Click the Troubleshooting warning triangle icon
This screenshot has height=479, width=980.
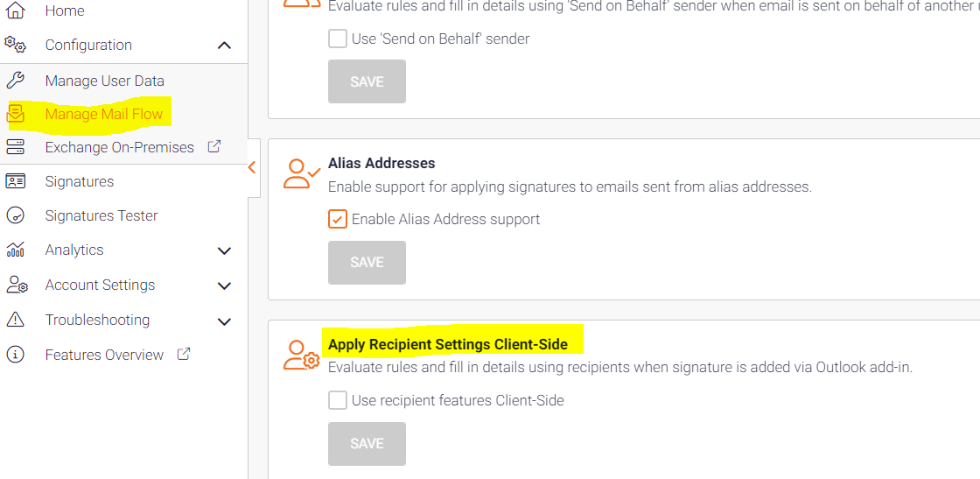tap(15, 320)
